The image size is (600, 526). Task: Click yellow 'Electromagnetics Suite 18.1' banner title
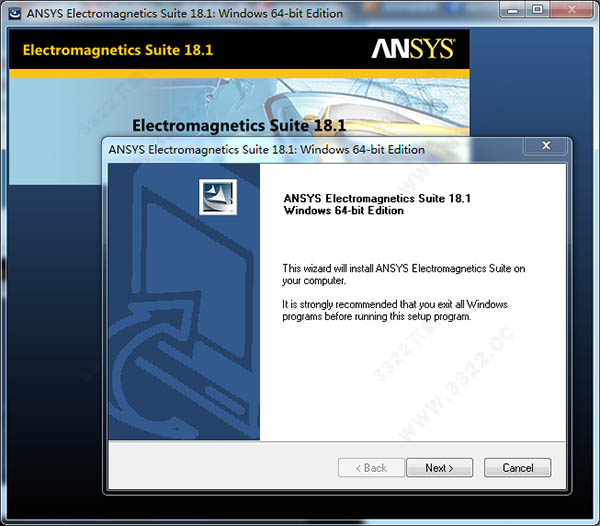[118, 50]
